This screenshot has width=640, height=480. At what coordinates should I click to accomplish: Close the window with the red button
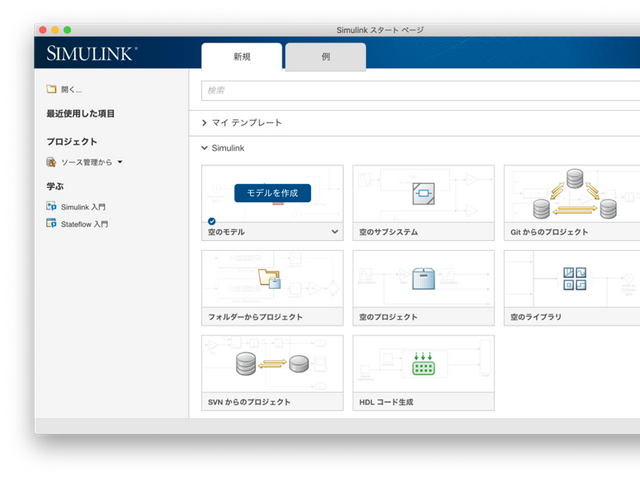click(x=43, y=30)
